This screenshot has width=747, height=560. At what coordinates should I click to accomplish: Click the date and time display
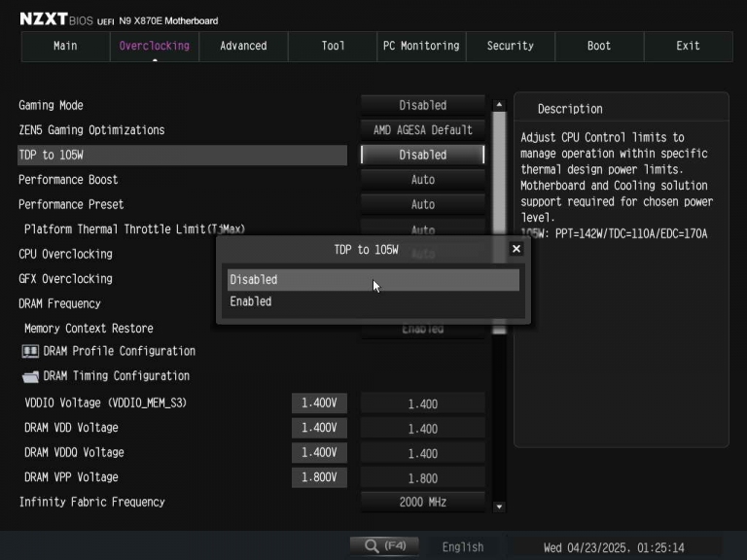tap(614, 547)
